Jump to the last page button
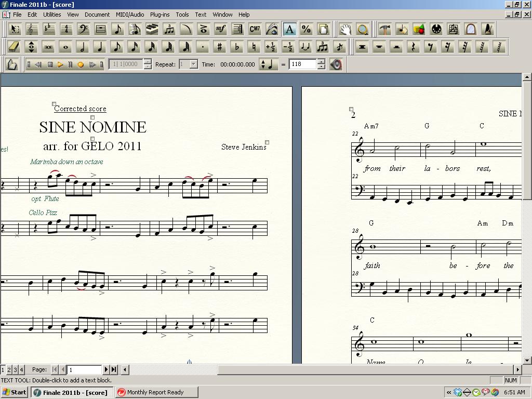Viewport: 532px width, 399px height. [114, 369]
